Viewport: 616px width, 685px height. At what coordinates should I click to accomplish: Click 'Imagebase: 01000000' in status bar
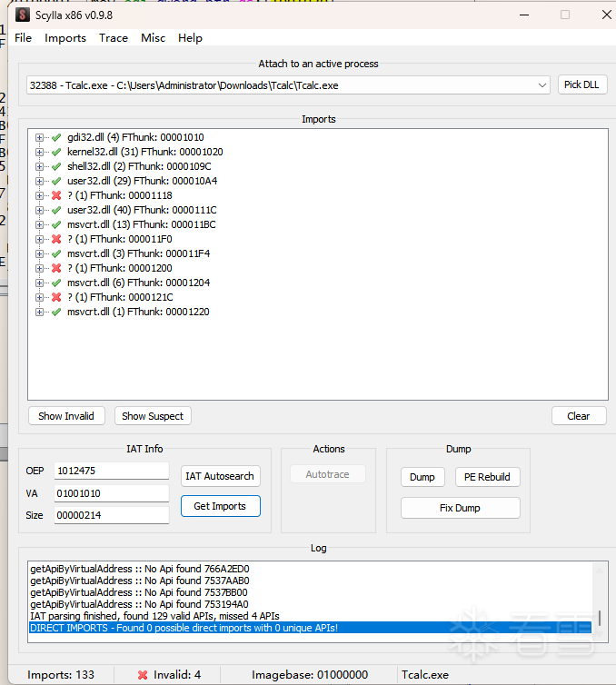(x=310, y=675)
